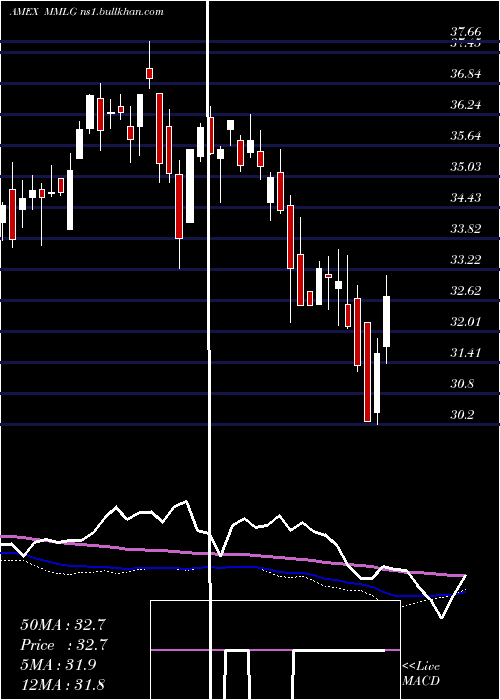Click the 31.41 price axis label
The width and height of the screenshot is (500, 700).
(x=466, y=353)
